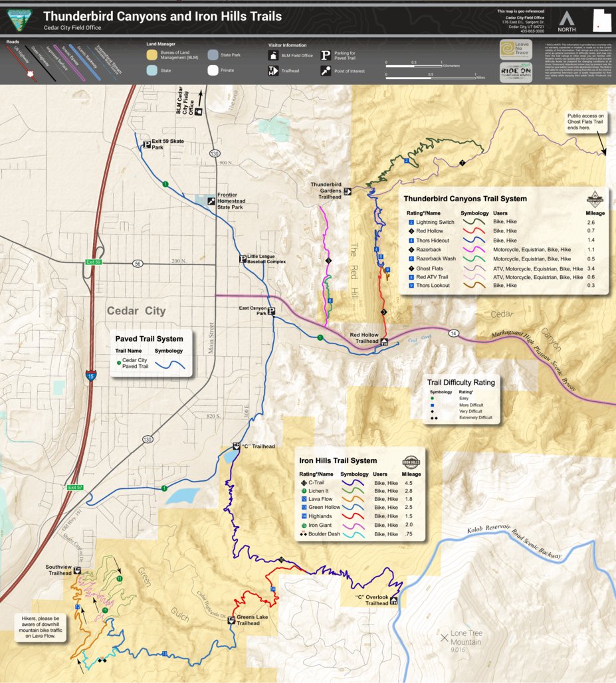This screenshot has height=683, width=616.
Task: Click the X marker at Lone Tree Mountain
Action: point(445,638)
